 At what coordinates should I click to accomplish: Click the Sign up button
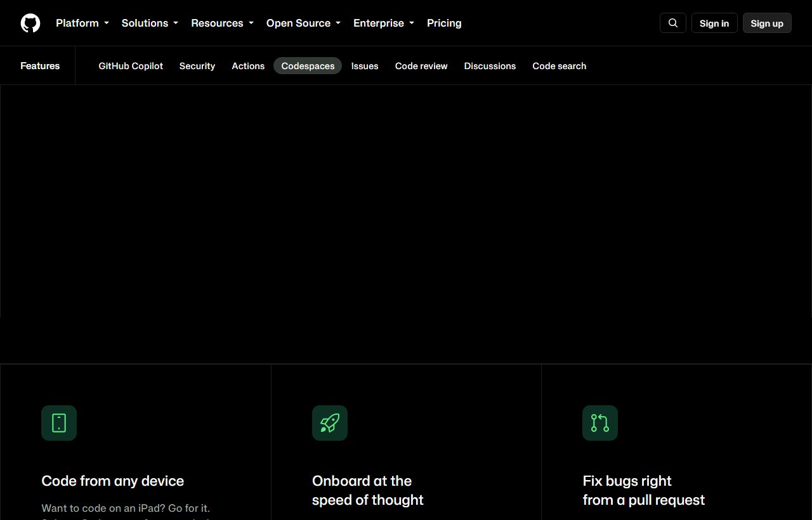pos(767,23)
